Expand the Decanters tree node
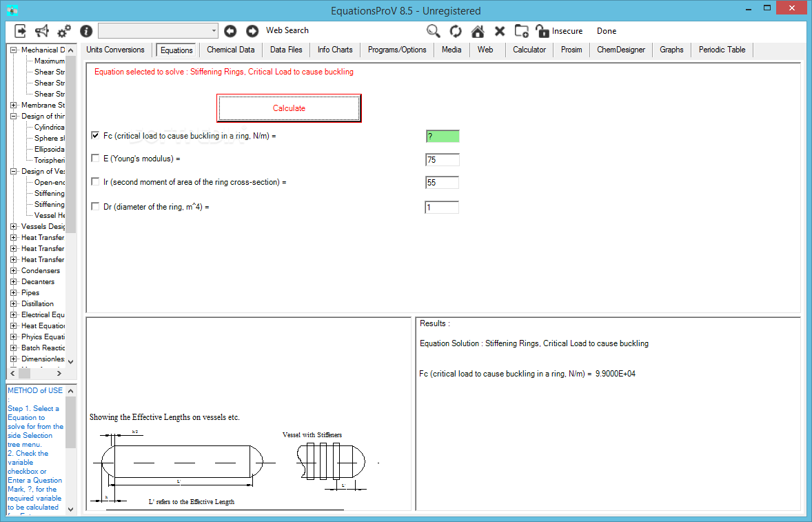The image size is (812, 522). point(14,282)
